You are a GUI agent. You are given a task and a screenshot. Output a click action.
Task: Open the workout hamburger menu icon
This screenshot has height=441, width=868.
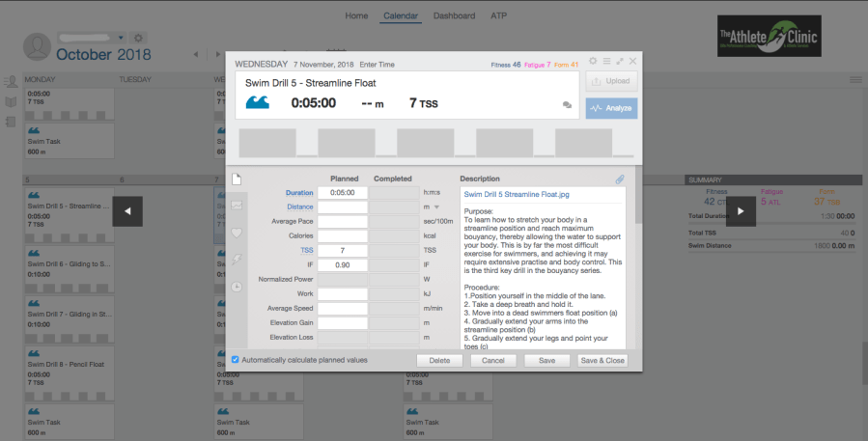(606, 61)
